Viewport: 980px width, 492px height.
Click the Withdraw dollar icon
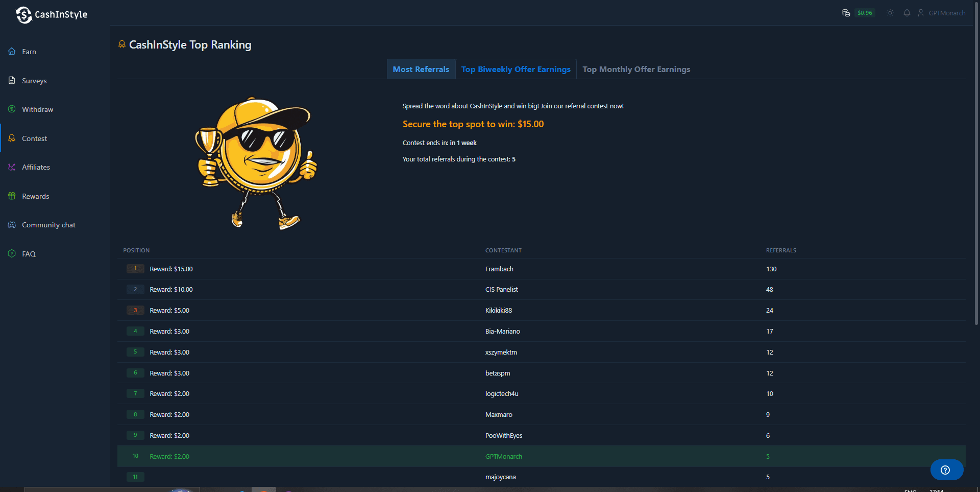12,109
